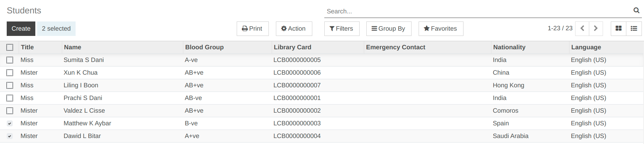Image resolution: width=644 pixels, height=144 pixels.
Task: Expand the Filters dropdown
Action: [342, 29]
